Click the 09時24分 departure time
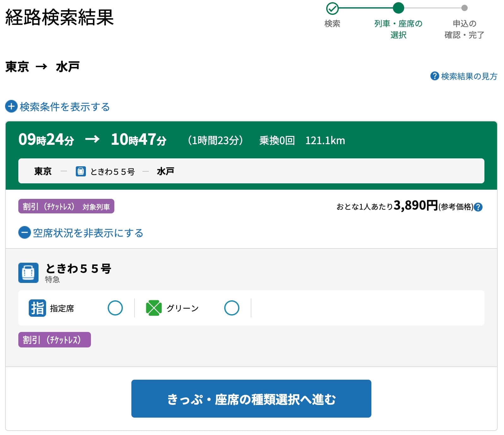Image resolution: width=504 pixels, height=435 pixels. click(46, 139)
